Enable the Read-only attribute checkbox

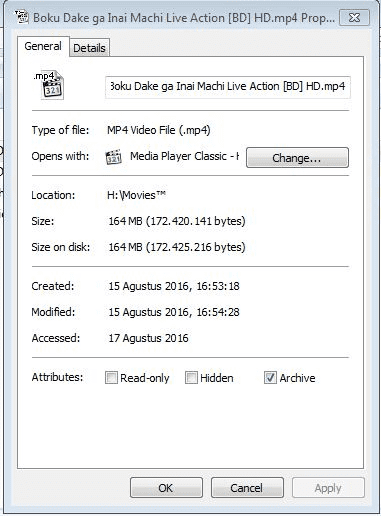(x=111, y=378)
